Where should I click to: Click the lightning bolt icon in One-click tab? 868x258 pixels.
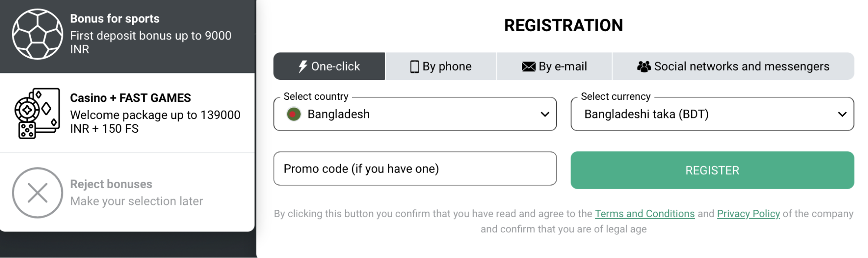tap(303, 66)
